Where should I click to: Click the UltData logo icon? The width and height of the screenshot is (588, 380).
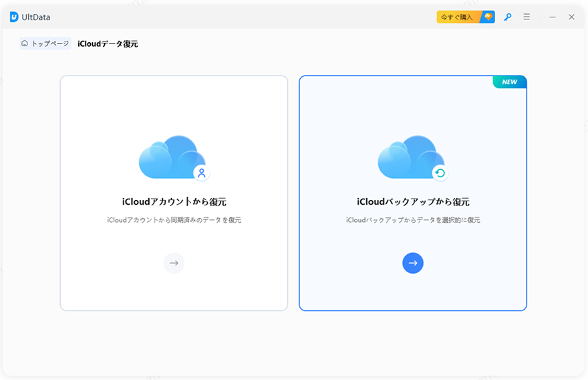coord(14,17)
